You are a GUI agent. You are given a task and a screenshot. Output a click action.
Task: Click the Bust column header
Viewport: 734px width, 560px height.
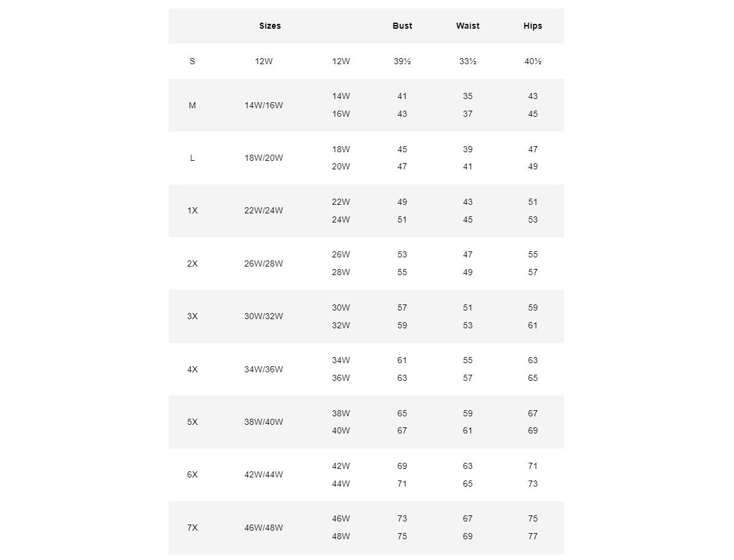[x=402, y=26]
